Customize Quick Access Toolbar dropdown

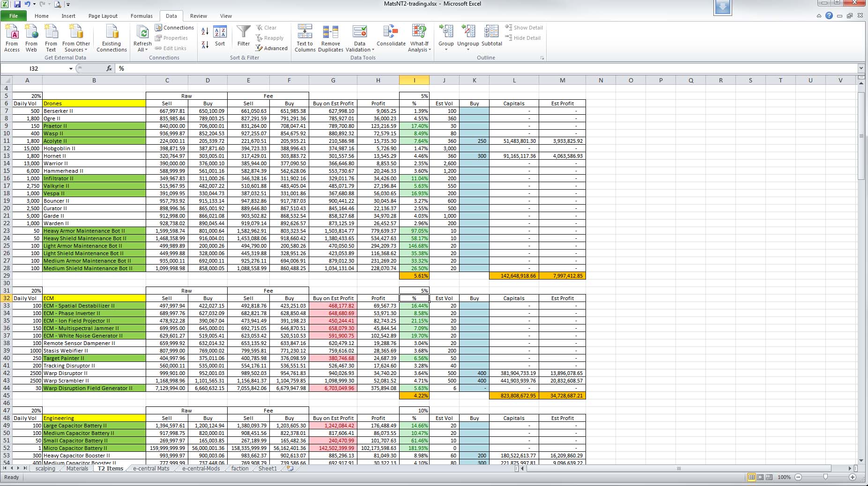[x=68, y=5]
